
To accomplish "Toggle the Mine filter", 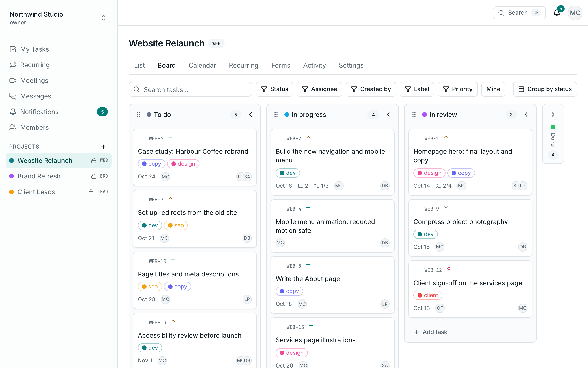I will (493, 89).
